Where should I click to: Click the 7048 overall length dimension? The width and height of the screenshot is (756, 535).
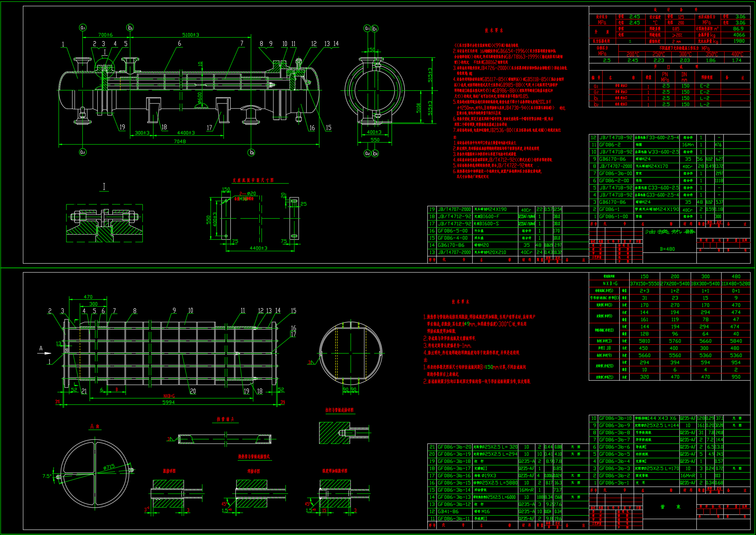click(180, 142)
